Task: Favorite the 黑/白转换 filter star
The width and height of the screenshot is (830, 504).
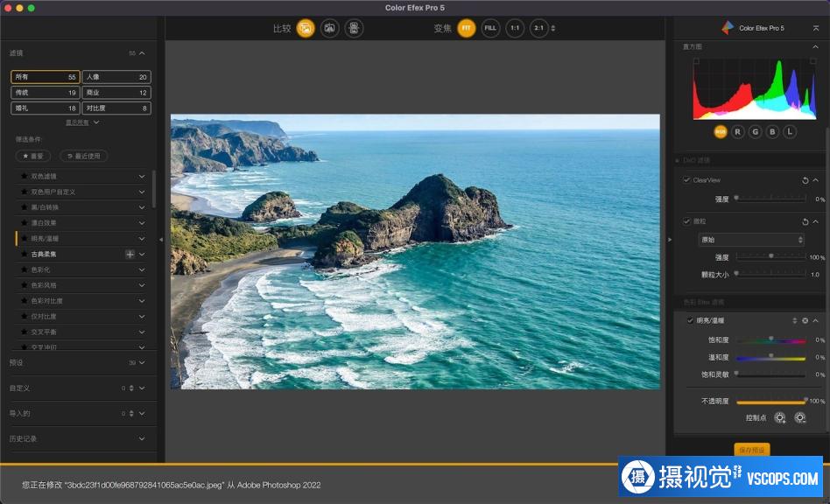Action: (24, 207)
